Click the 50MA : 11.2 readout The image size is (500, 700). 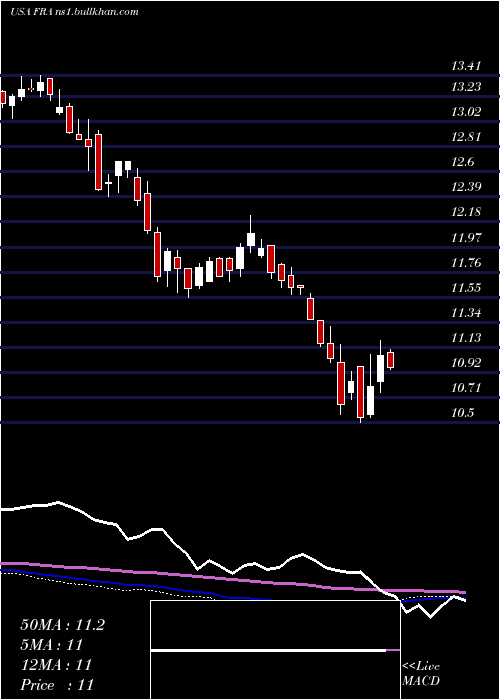[62, 625]
